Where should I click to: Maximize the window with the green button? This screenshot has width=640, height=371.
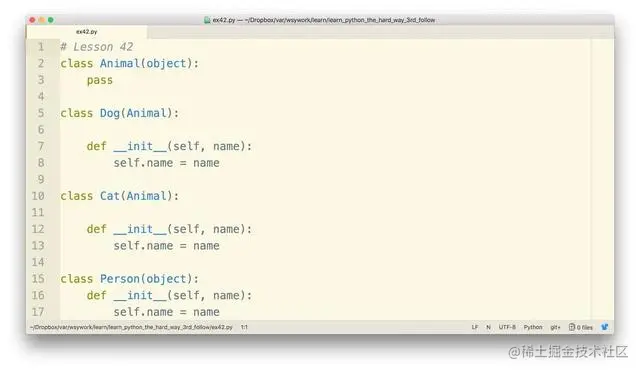(x=51, y=20)
